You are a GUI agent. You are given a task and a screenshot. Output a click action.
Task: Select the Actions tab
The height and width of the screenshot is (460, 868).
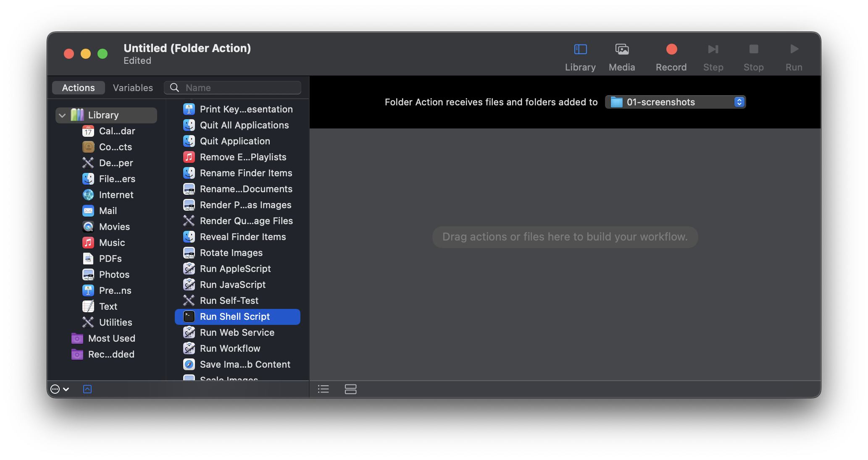[x=79, y=88]
